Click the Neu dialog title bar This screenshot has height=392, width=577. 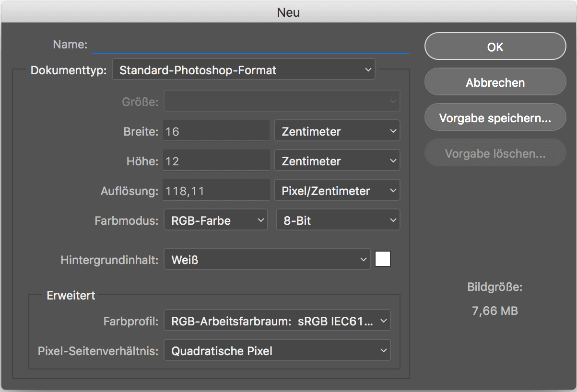[x=288, y=12]
